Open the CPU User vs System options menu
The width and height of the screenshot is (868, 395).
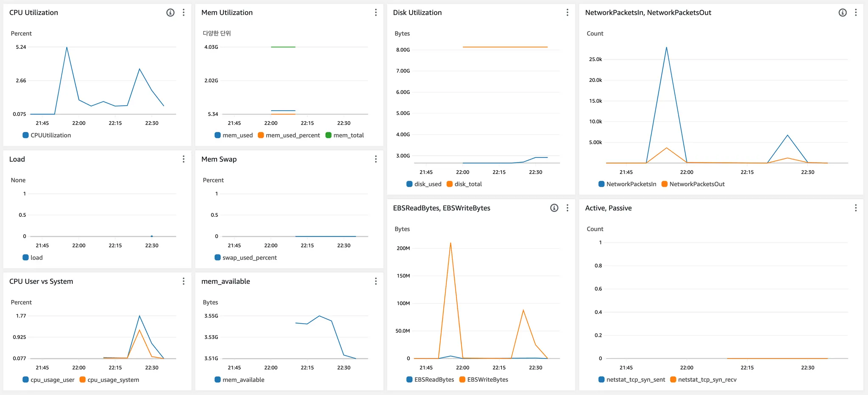point(184,281)
